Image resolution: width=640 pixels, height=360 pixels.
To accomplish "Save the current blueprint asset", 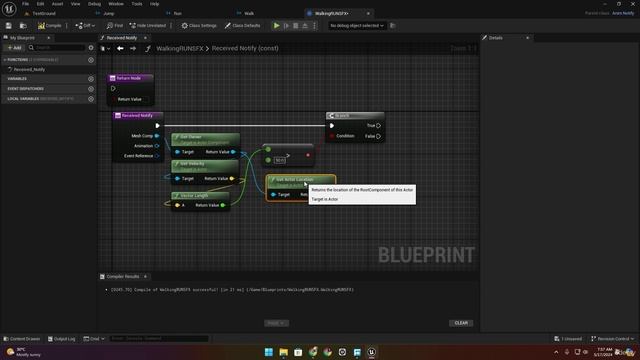I will 9,26.
